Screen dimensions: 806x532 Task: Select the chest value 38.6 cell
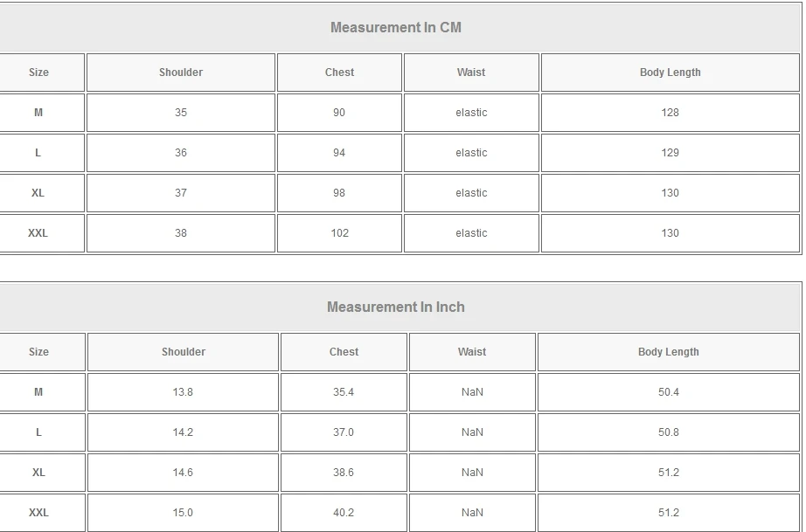click(x=344, y=473)
